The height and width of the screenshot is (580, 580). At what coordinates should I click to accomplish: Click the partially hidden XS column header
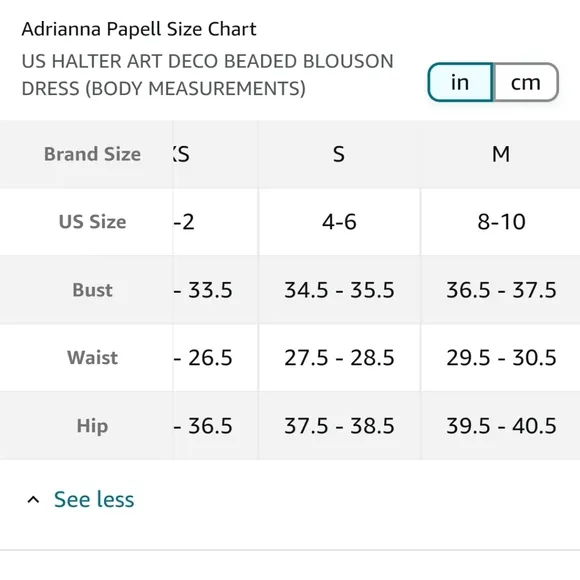[x=182, y=154]
